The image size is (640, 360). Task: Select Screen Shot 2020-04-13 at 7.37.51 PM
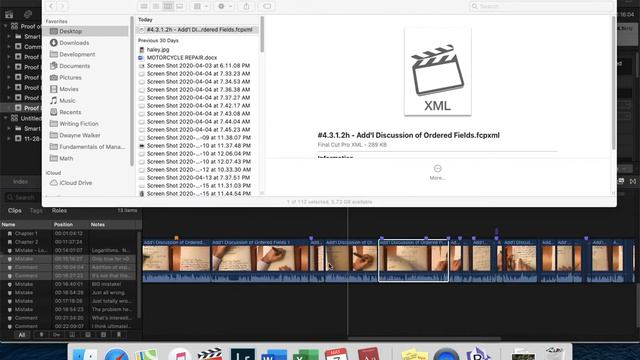[197, 178]
